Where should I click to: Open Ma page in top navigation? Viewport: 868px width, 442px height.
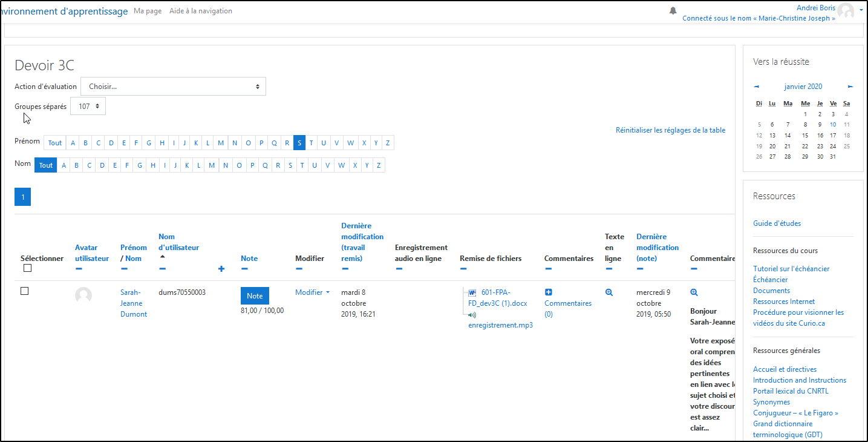coord(148,11)
